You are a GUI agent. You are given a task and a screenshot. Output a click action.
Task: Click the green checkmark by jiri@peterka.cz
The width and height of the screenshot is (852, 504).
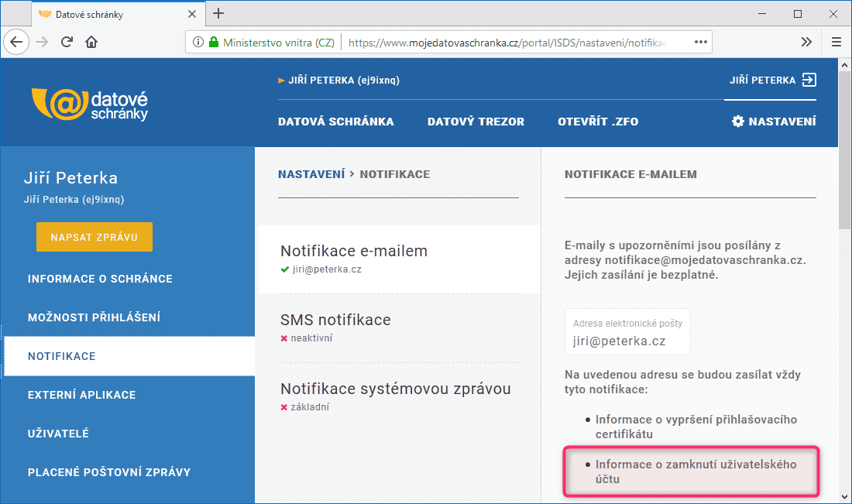[x=285, y=269]
